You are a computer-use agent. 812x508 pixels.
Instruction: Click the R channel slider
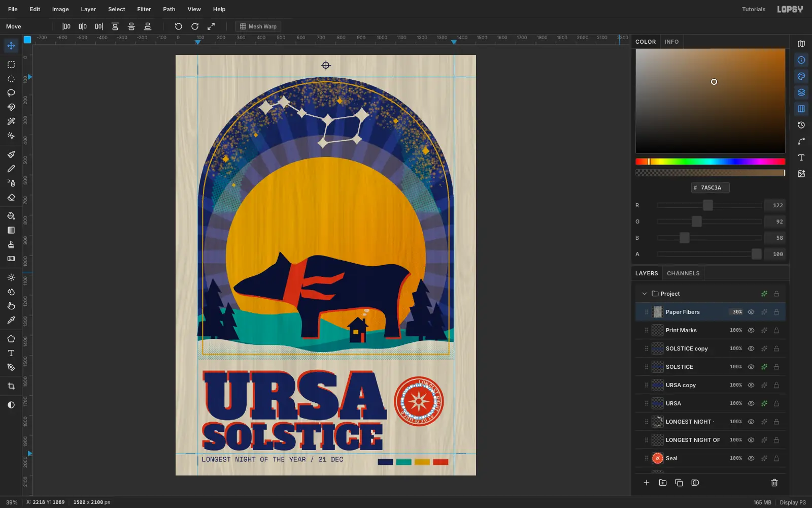coord(709,205)
